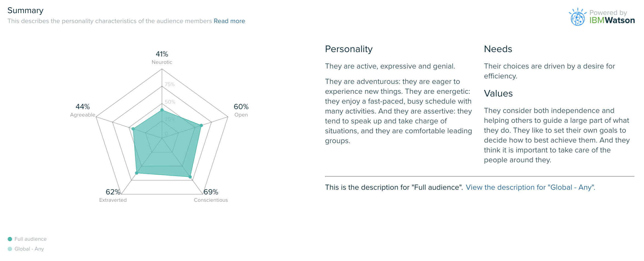Select the Agreeable data point on radar chart
Viewport: 644px width, 261px height.
pyautogui.click(x=133, y=129)
